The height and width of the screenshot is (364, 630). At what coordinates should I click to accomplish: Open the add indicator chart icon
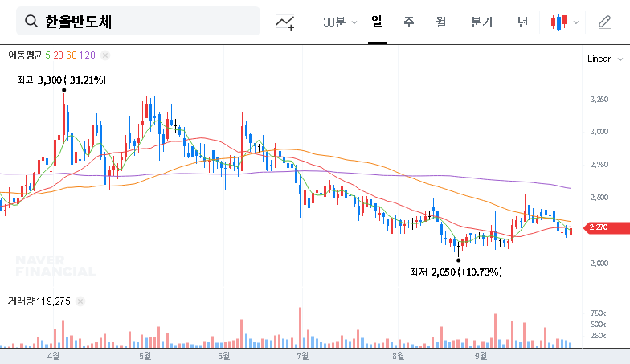point(284,22)
